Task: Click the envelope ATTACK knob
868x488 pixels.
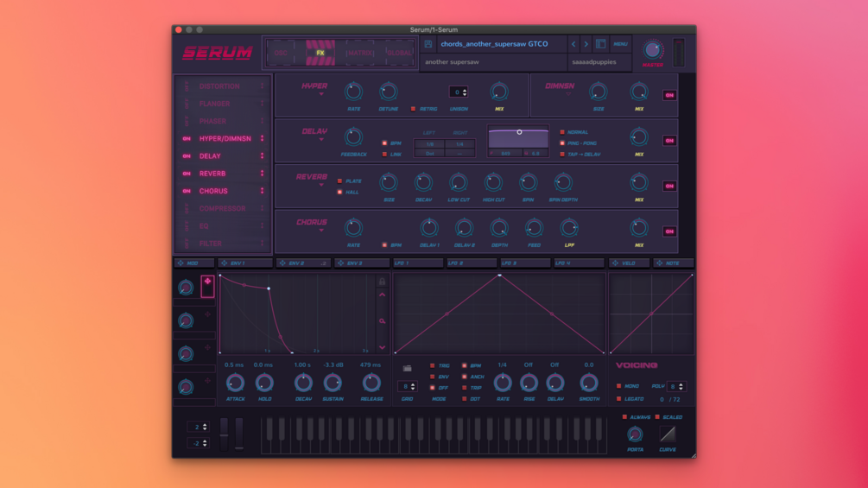Action: 235,383
